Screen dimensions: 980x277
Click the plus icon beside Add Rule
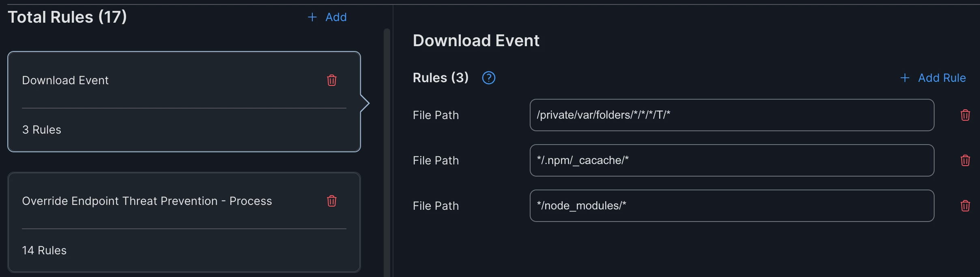click(x=905, y=78)
